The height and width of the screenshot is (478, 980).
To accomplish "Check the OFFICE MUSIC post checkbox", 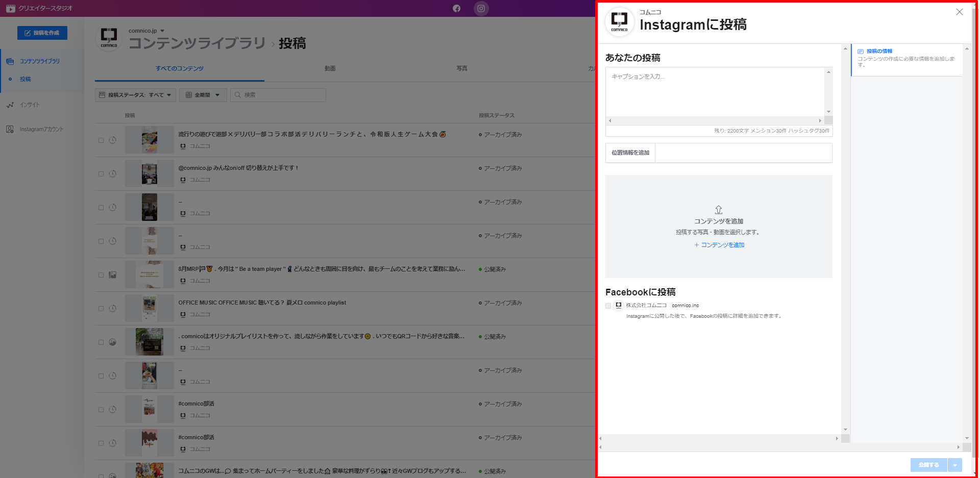I will [101, 309].
